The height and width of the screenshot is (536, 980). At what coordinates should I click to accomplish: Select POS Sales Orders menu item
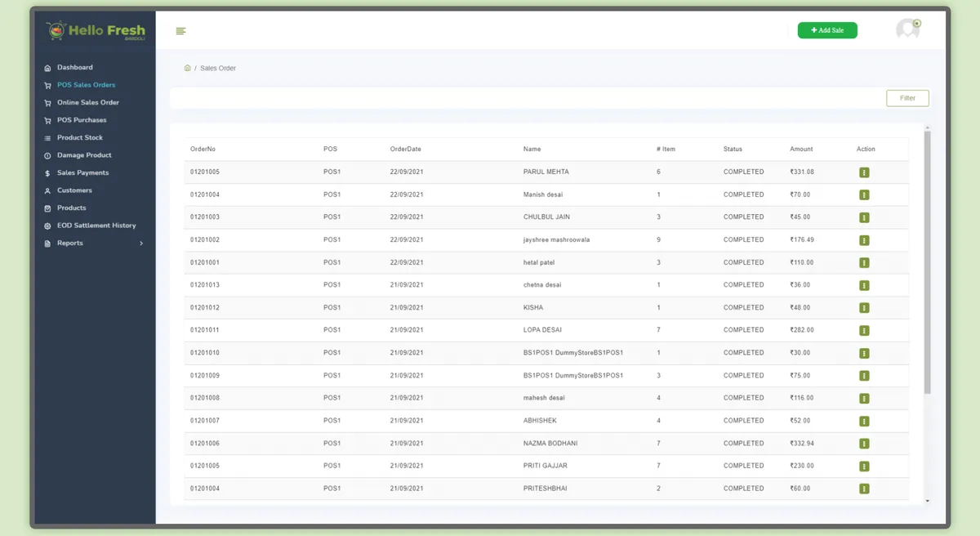(x=86, y=85)
